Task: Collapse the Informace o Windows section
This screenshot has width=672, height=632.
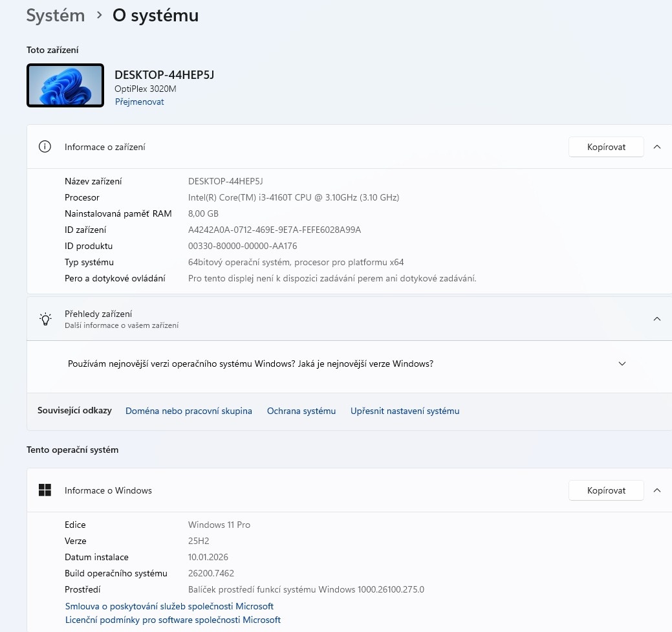Action: [x=657, y=490]
